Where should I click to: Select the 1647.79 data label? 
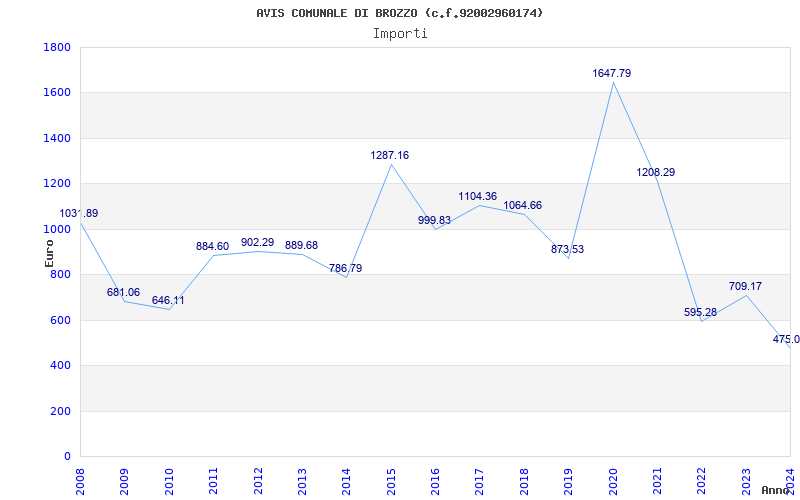pos(611,73)
